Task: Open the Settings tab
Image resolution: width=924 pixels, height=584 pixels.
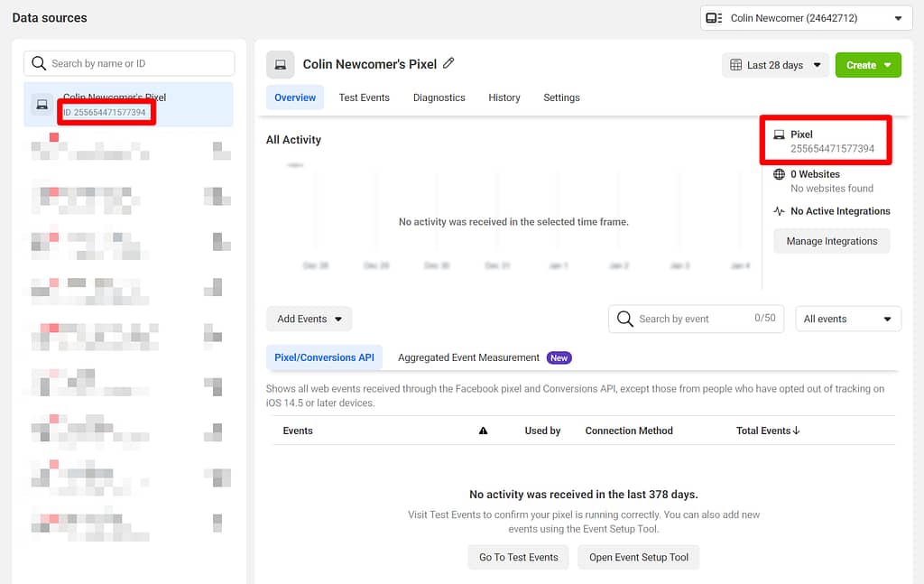Action: point(561,97)
